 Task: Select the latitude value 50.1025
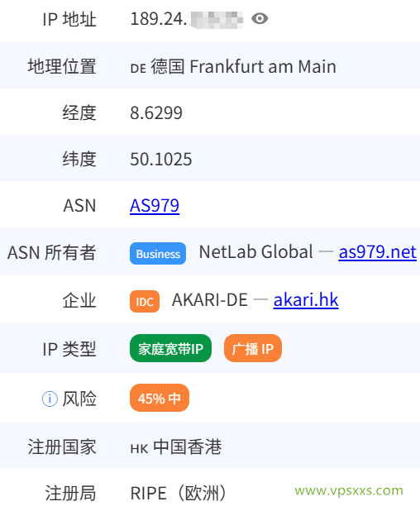click(161, 160)
